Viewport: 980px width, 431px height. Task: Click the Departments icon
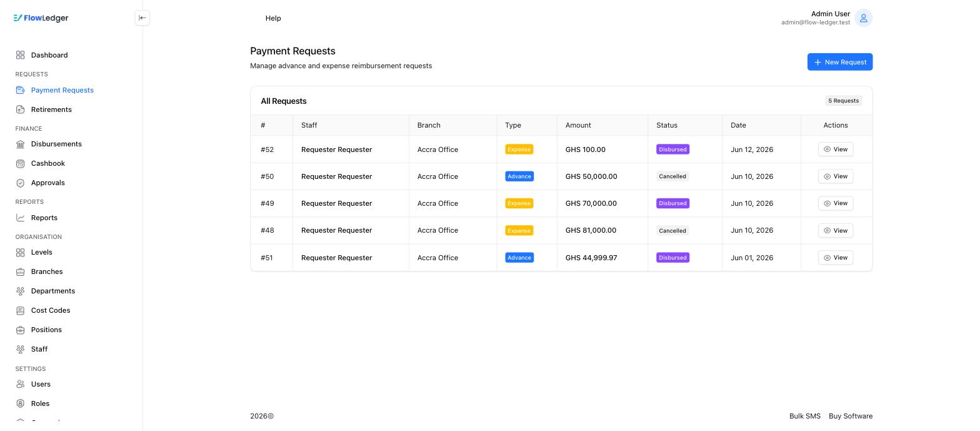21,291
